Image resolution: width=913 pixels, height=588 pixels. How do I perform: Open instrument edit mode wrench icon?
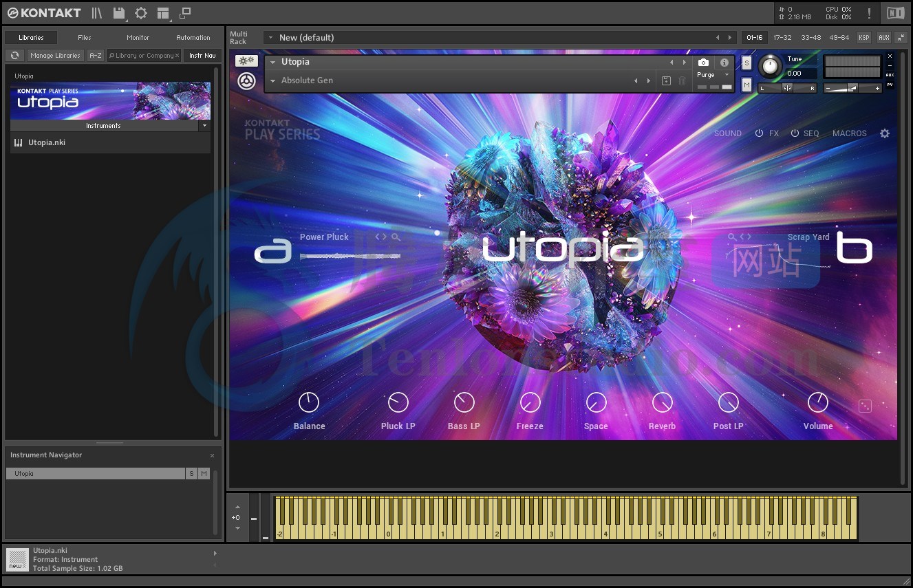tap(246, 61)
